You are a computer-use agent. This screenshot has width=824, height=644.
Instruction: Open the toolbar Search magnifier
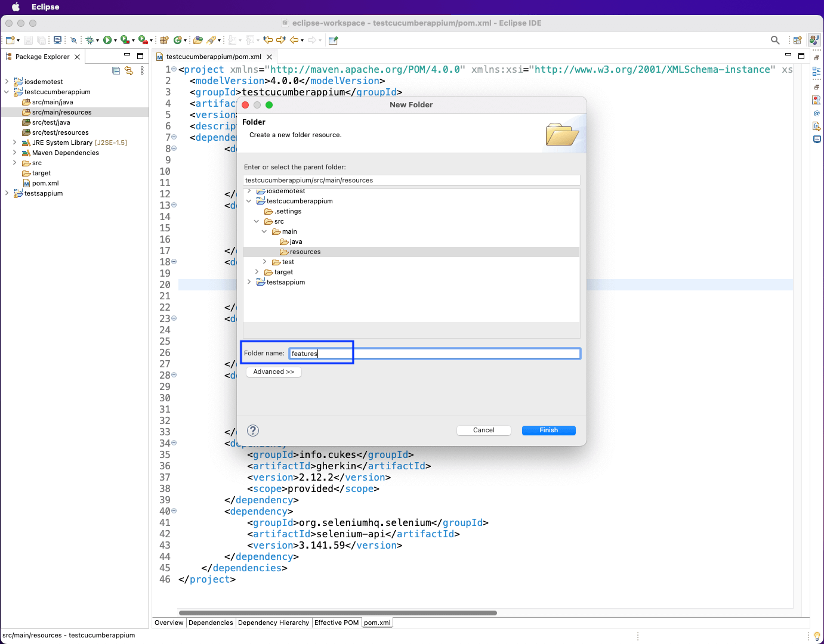coord(775,40)
